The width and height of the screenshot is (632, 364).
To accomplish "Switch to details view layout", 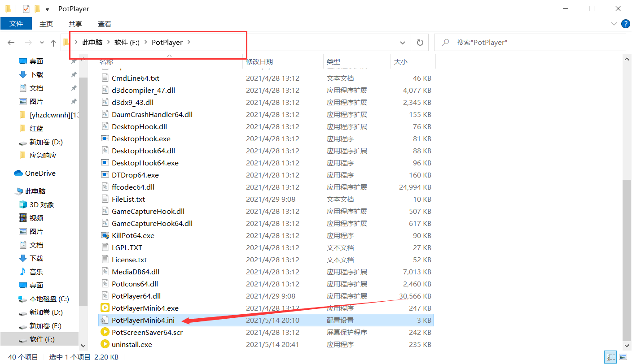I will [611, 357].
